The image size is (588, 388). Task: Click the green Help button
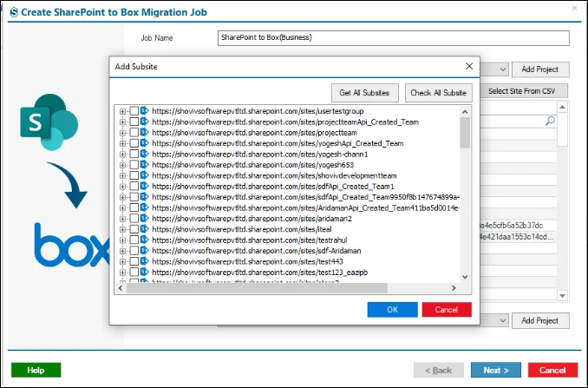(36, 370)
